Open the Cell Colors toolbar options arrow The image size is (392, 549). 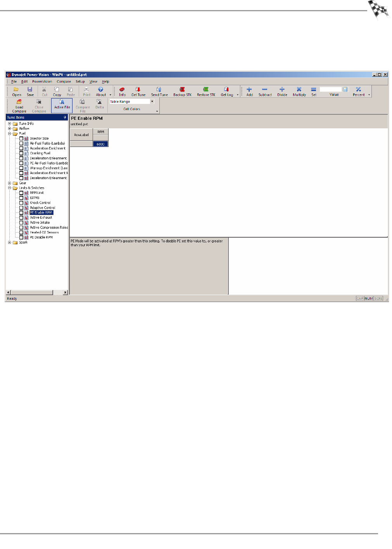157,111
